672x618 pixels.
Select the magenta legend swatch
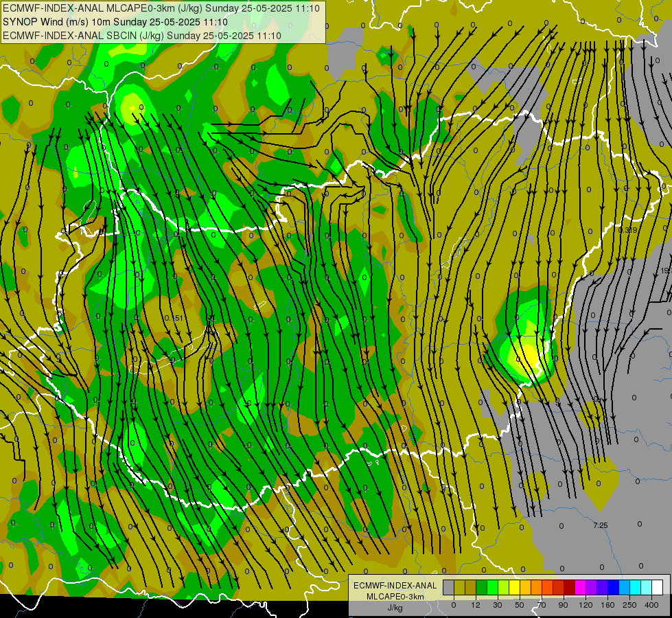click(x=580, y=588)
